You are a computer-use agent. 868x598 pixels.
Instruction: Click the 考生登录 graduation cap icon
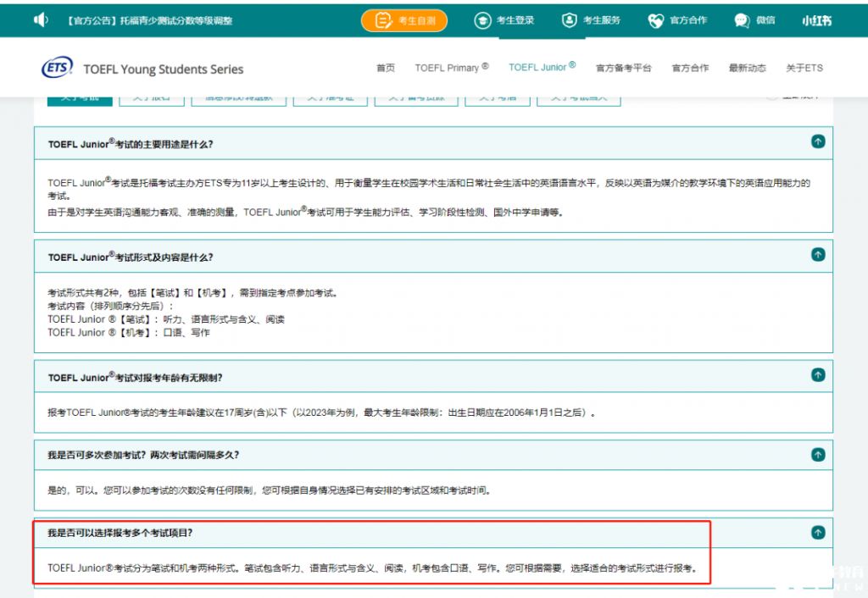482,20
